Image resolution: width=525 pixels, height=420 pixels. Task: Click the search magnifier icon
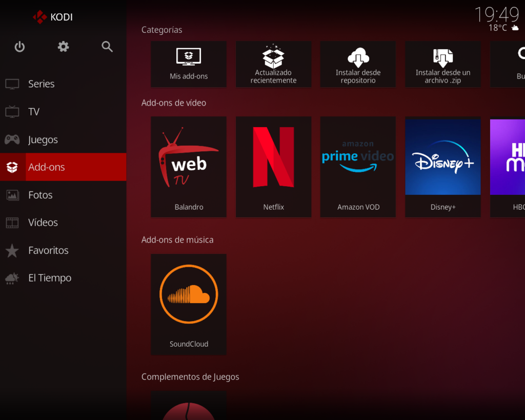tap(107, 47)
